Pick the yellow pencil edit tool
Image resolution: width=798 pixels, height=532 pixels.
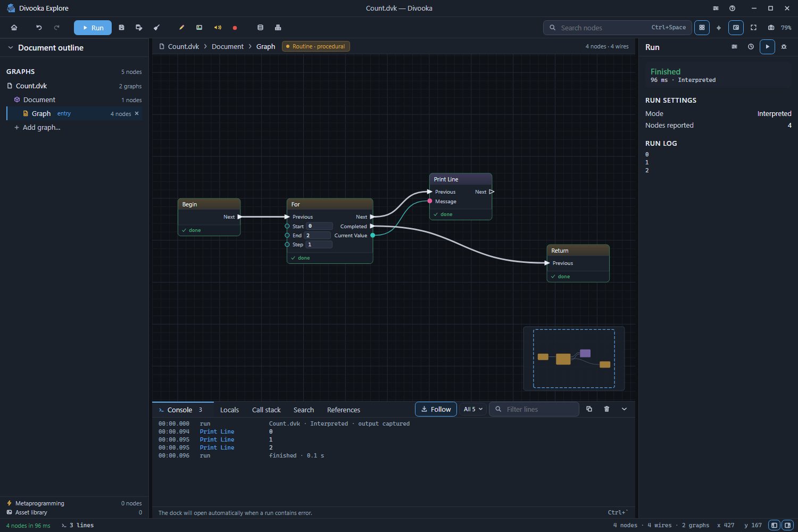[x=181, y=28]
